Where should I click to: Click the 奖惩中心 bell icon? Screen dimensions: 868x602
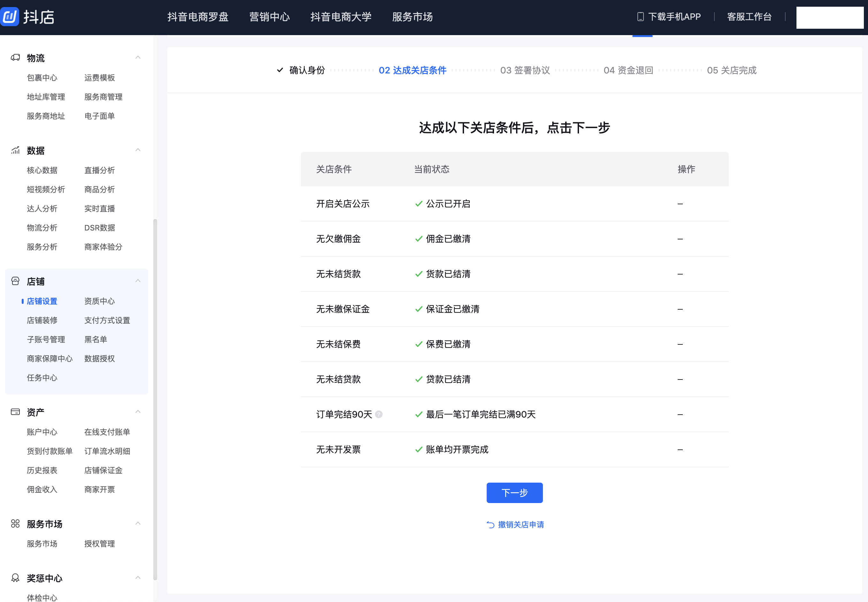point(15,578)
